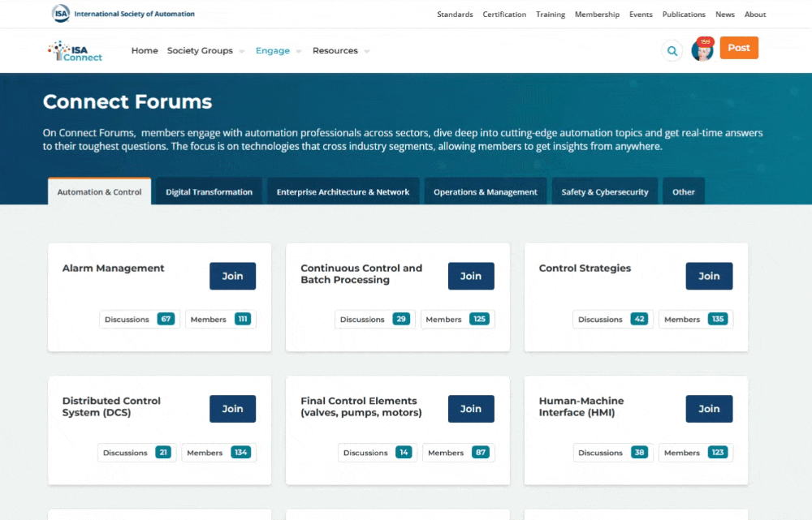The image size is (812, 520).
Task: Open the Membership navigation link
Action: click(x=597, y=14)
